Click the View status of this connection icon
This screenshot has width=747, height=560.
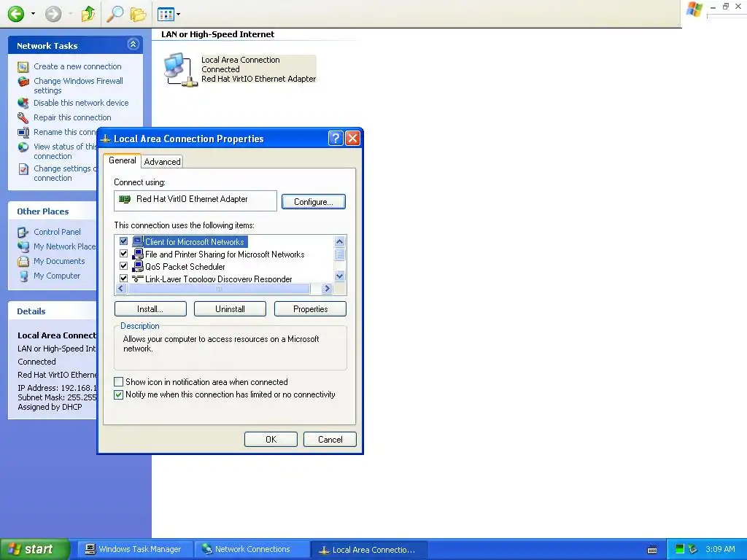(x=23, y=147)
